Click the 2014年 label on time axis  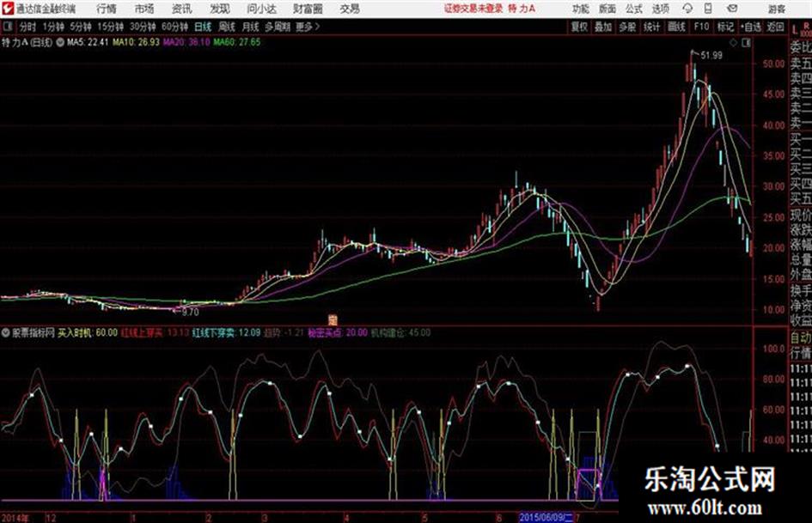pos(15,517)
